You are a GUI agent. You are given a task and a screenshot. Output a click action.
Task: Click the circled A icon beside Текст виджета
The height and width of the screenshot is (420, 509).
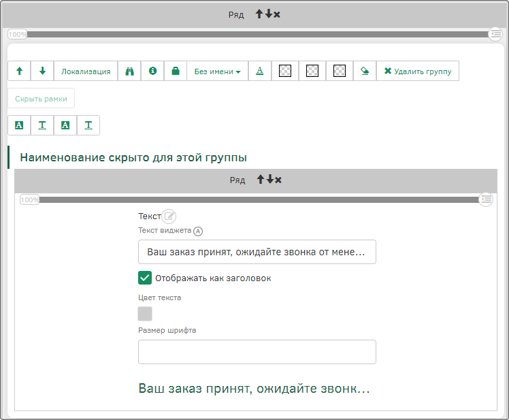click(x=198, y=231)
